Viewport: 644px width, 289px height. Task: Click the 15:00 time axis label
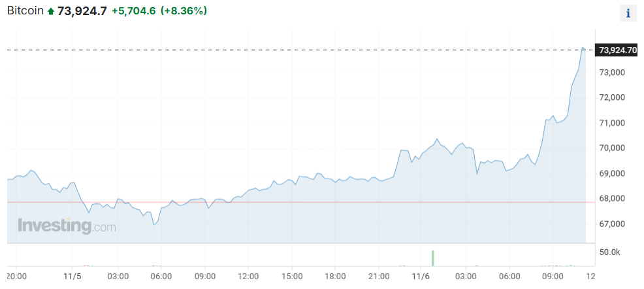pos(291,277)
